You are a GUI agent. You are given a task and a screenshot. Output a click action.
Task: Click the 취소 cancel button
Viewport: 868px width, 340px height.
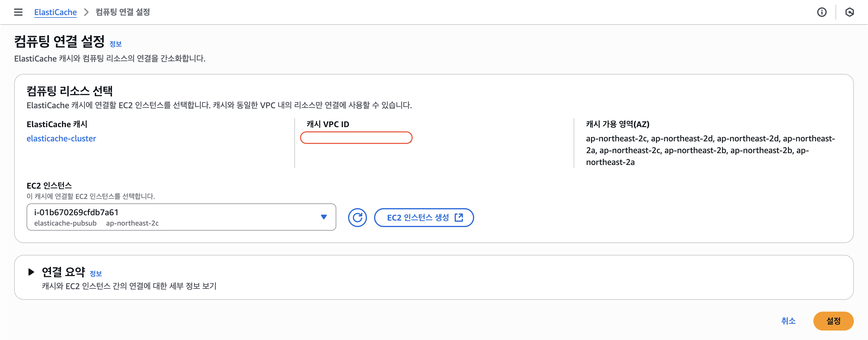tap(788, 321)
